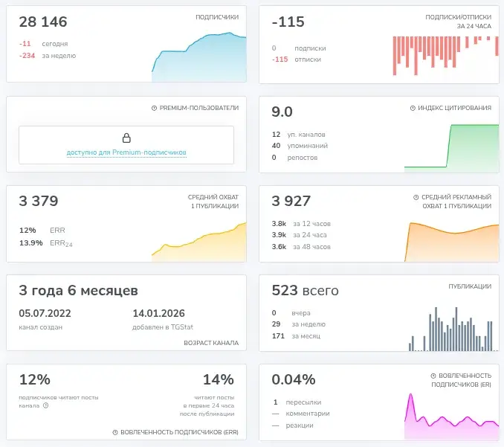
Task: Click 'ИНДЕКС ЦИТИРОВАНИЯ' title text
Action: point(454,108)
